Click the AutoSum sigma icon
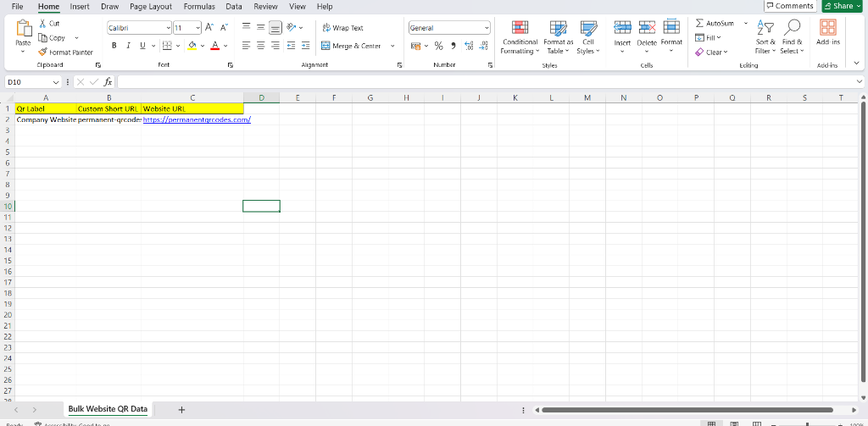This screenshot has width=868, height=426. coord(699,23)
